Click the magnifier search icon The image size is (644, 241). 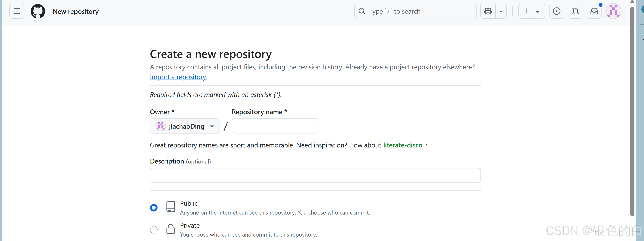point(362,11)
